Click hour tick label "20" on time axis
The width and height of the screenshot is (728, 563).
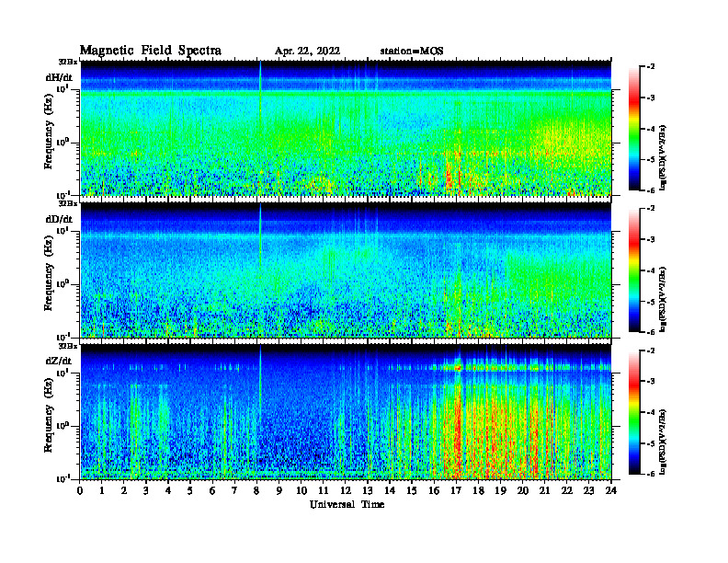click(523, 490)
